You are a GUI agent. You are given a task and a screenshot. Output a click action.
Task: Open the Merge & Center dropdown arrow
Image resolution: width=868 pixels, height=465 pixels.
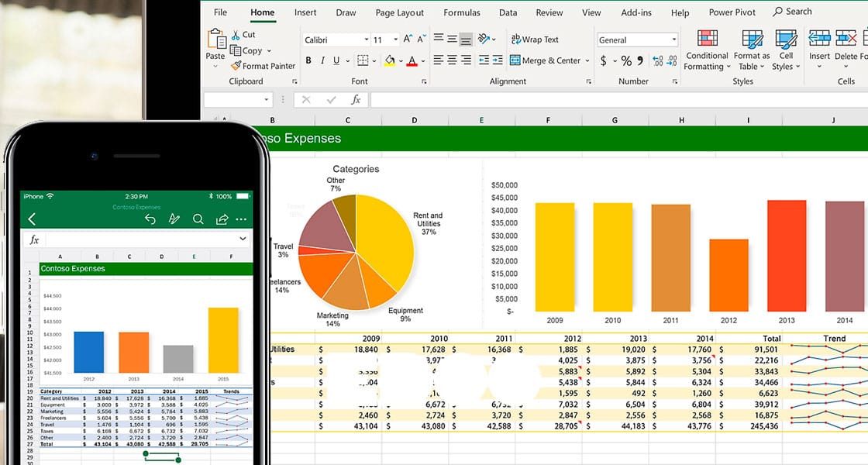point(587,61)
